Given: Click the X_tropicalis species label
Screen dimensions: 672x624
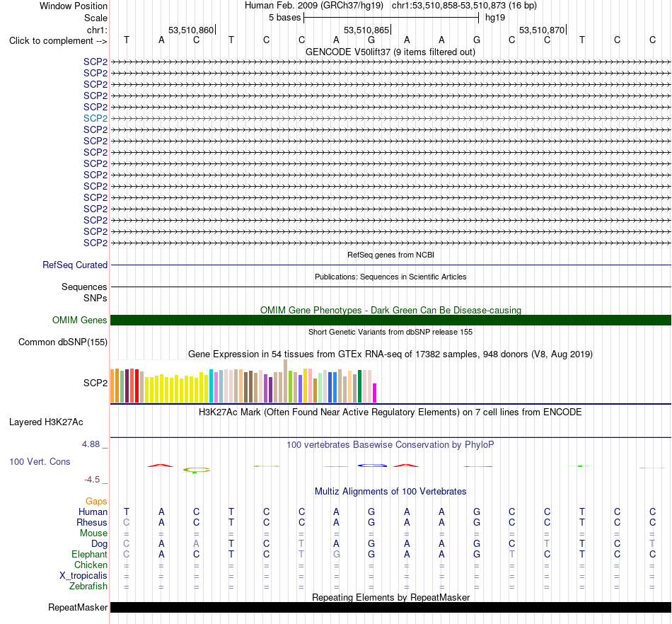Looking at the screenshot, I should click(x=83, y=576).
